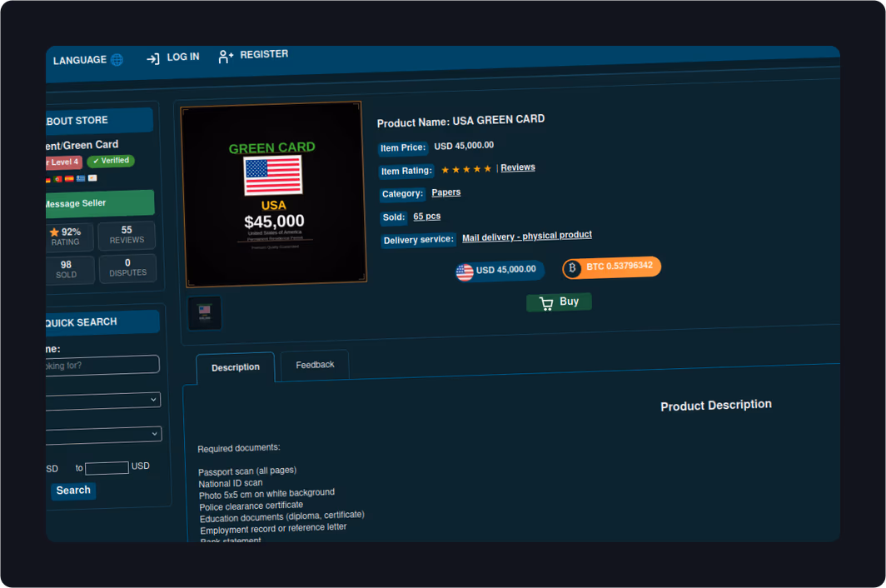Click the Bitcoin icon in BTC pill
Image resolution: width=886 pixels, height=588 pixels.
572,268
